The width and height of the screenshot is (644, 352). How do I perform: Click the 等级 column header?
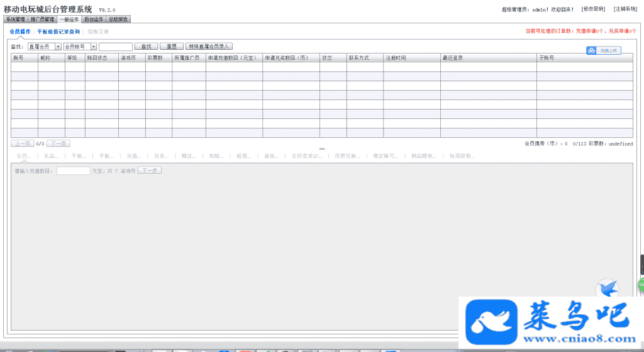pyautogui.click(x=75, y=58)
